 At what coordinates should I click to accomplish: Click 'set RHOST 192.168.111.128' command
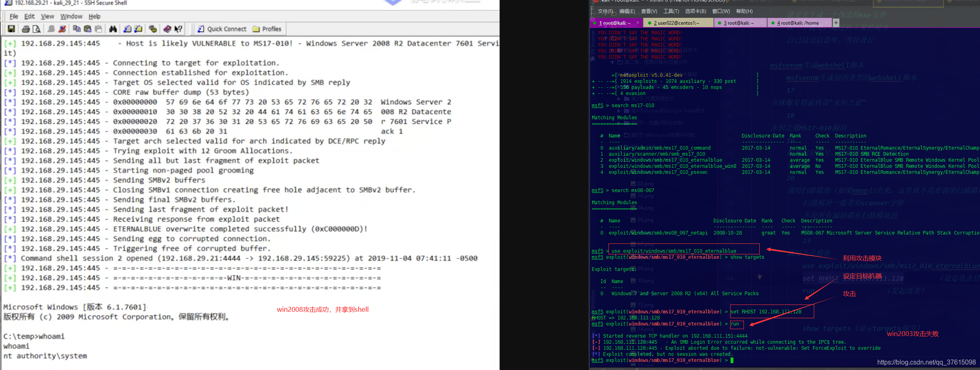click(x=766, y=312)
